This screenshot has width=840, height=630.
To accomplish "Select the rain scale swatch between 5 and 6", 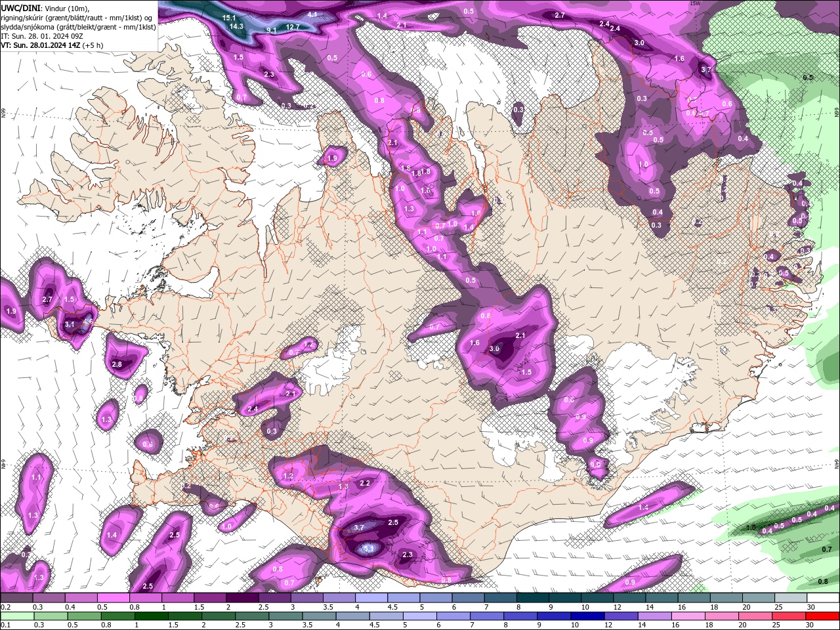I will (x=421, y=616).
